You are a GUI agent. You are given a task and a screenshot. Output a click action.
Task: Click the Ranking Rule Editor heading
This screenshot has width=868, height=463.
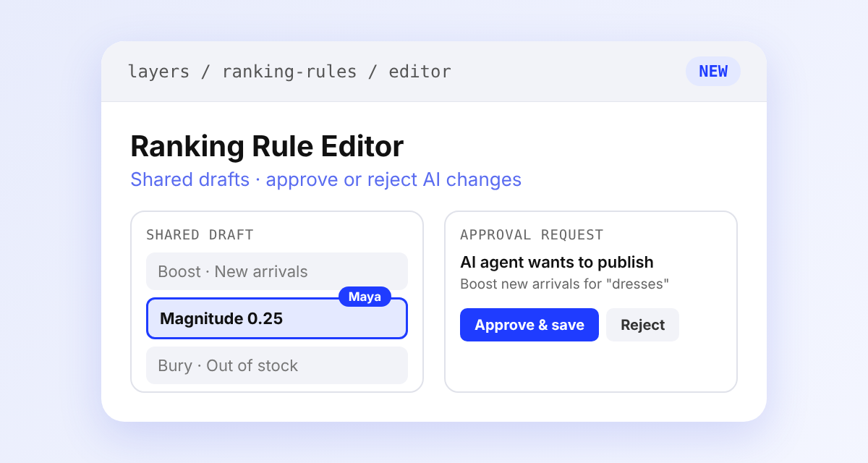point(267,147)
